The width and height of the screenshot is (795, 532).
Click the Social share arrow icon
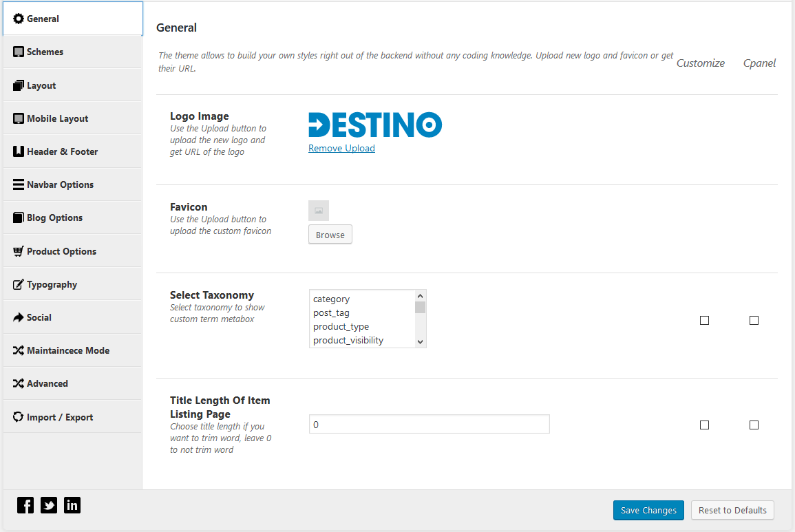[x=19, y=317]
